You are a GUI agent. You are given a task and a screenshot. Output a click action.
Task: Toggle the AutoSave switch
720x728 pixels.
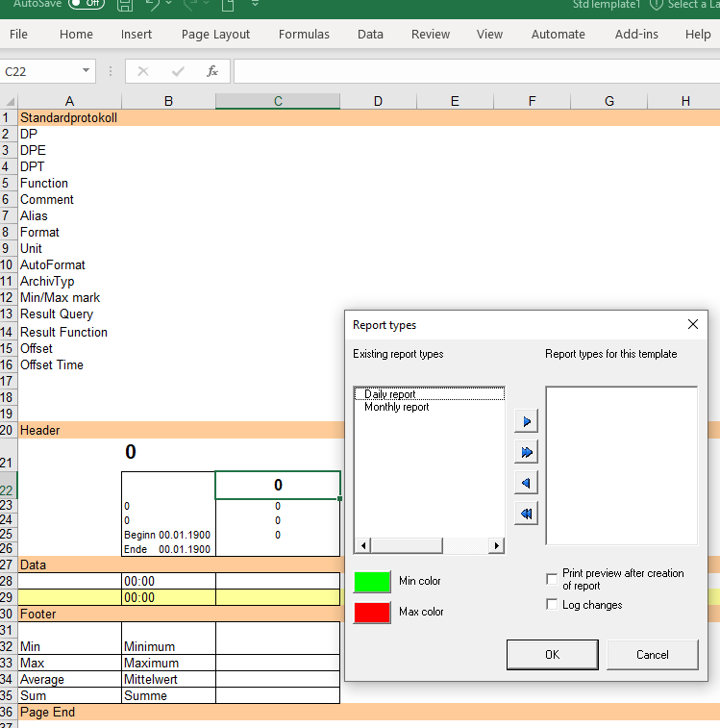[87, 4]
